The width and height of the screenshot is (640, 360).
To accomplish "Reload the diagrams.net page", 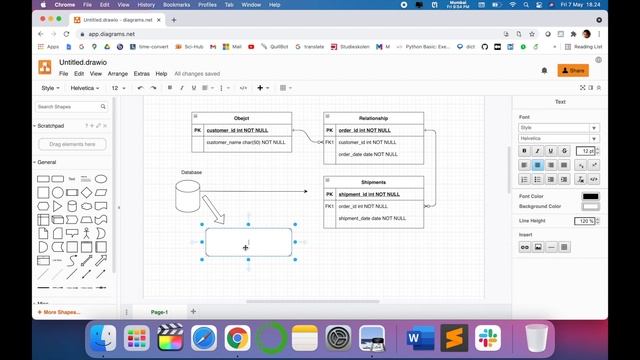I will point(66,34).
